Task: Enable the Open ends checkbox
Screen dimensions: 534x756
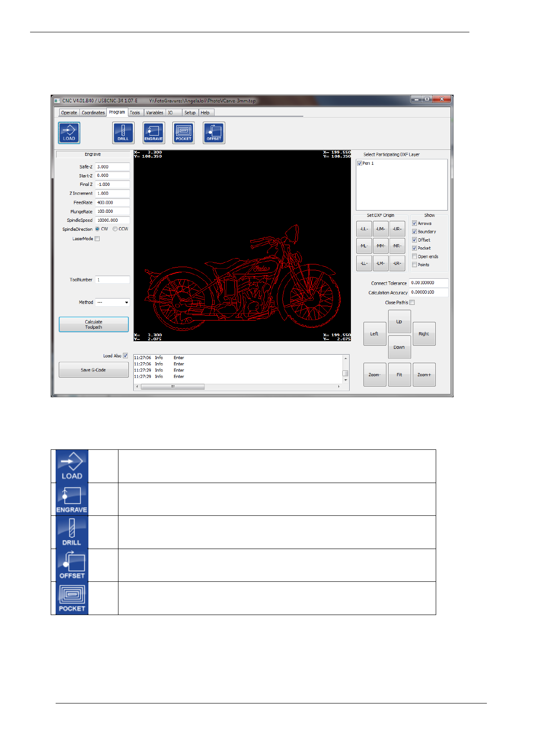Action: click(x=415, y=256)
